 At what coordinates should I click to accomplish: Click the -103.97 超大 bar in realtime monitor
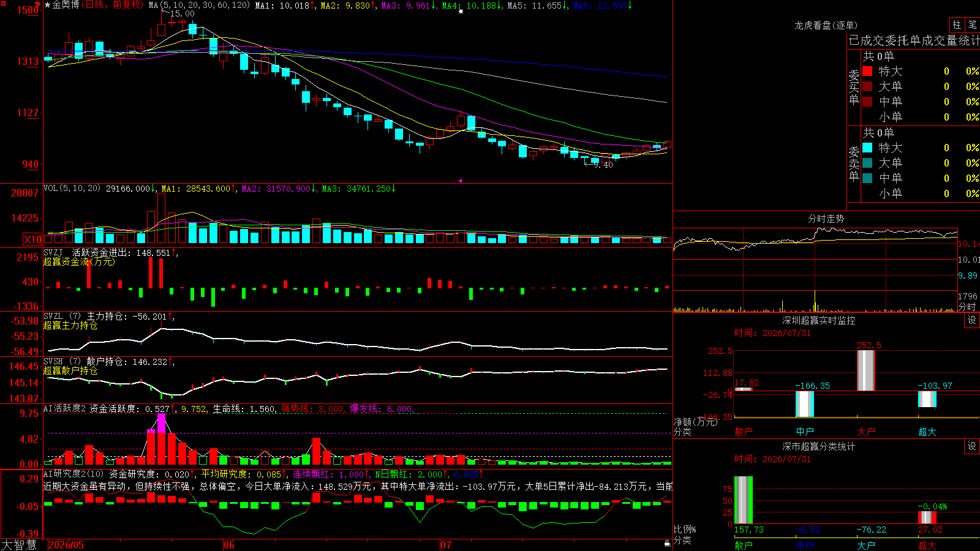(x=927, y=399)
